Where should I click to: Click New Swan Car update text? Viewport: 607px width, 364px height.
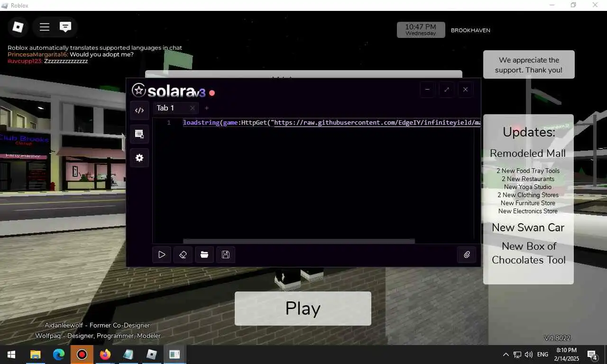[x=528, y=227]
